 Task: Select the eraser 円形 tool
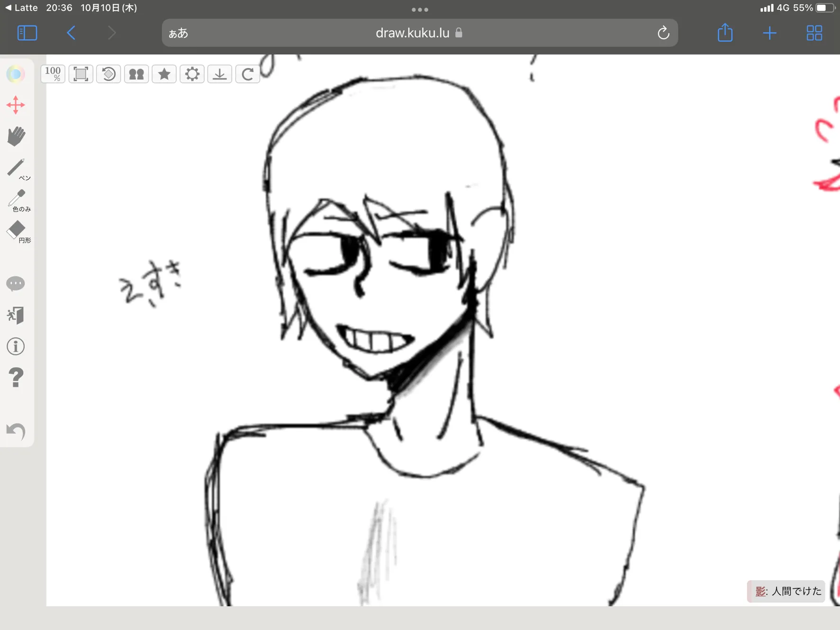coord(18,232)
